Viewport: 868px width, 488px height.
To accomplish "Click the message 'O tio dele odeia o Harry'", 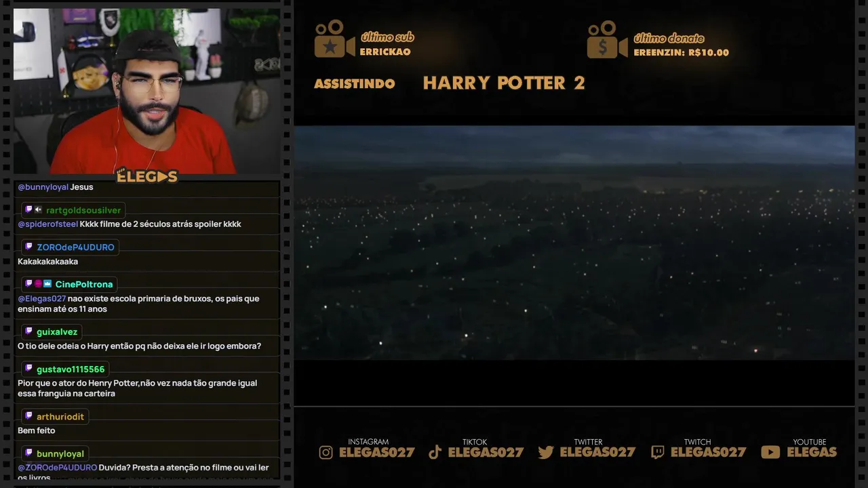I will [139, 346].
